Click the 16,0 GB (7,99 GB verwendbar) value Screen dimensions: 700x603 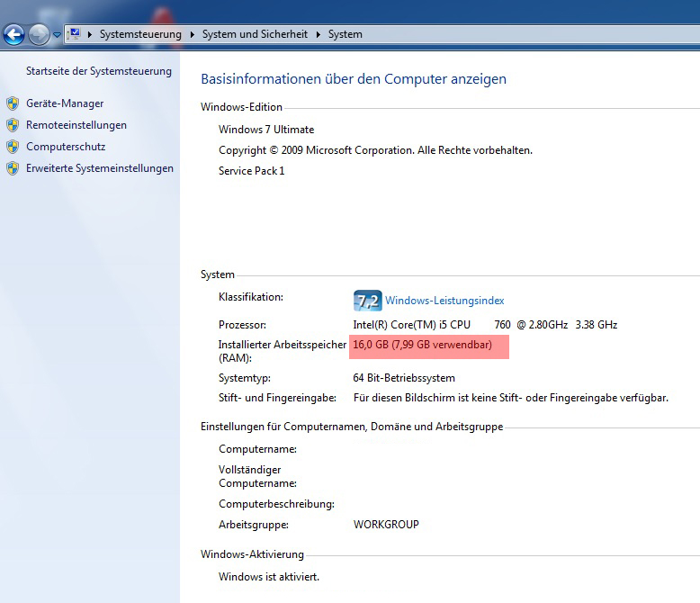(x=422, y=345)
